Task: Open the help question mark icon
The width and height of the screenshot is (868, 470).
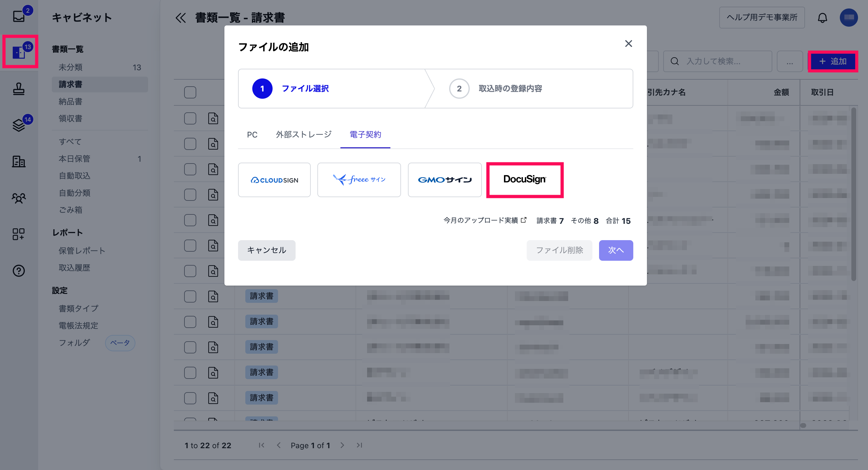Action: click(19, 270)
